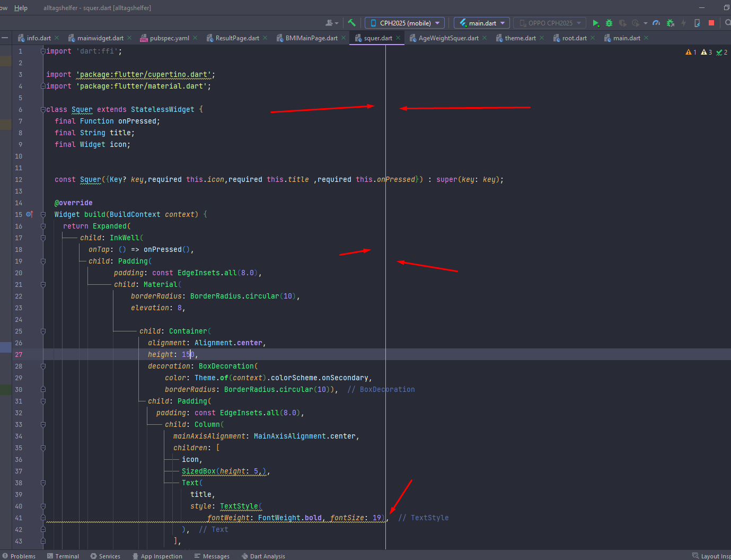Click the yellow warnings count 3 indicator
The height and width of the screenshot is (560, 731).
tap(706, 52)
